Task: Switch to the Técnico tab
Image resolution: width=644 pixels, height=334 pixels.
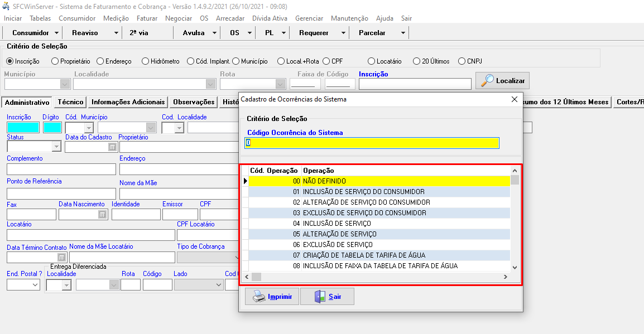Action: [x=70, y=102]
